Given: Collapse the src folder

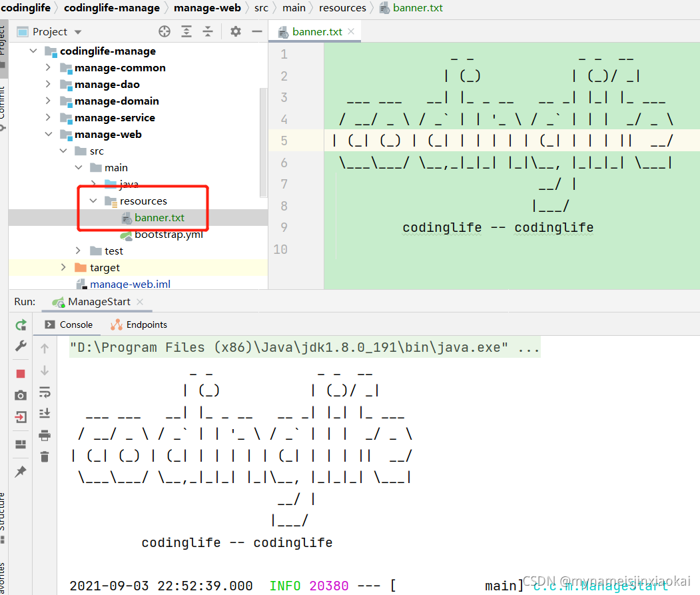Looking at the screenshot, I should point(63,151).
